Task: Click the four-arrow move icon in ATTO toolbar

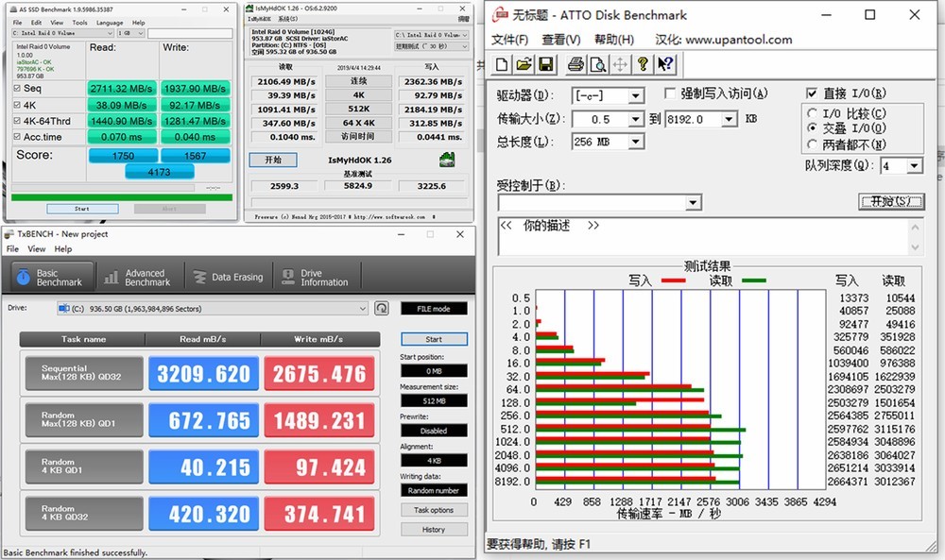Action: coord(620,64)
